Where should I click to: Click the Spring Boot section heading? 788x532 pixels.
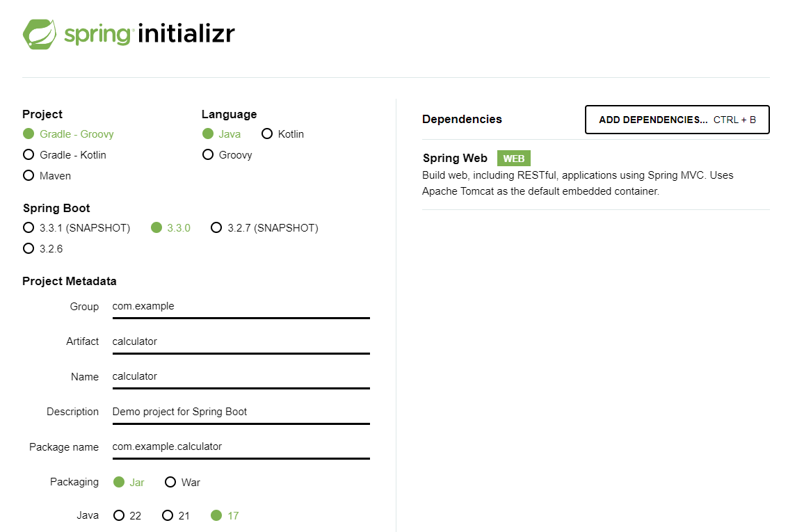(x=56, y=208)
